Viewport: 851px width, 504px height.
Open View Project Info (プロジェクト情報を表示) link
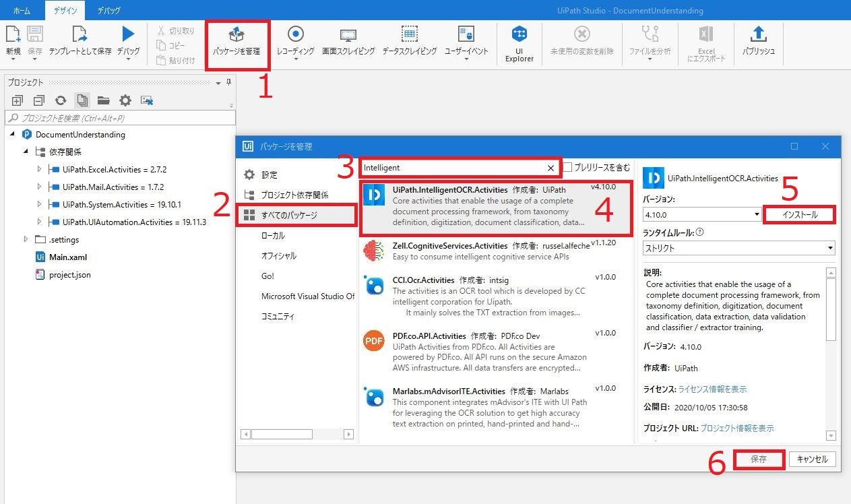pos(737,429)
